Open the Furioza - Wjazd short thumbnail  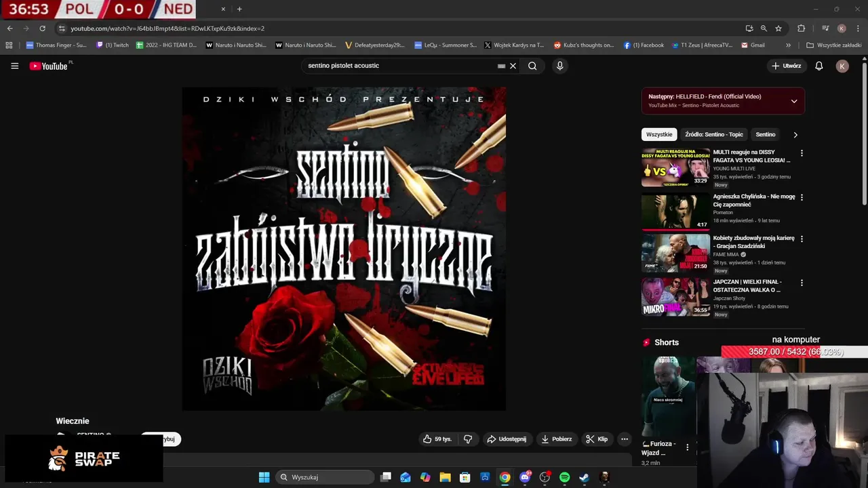[x=669, y=396]
